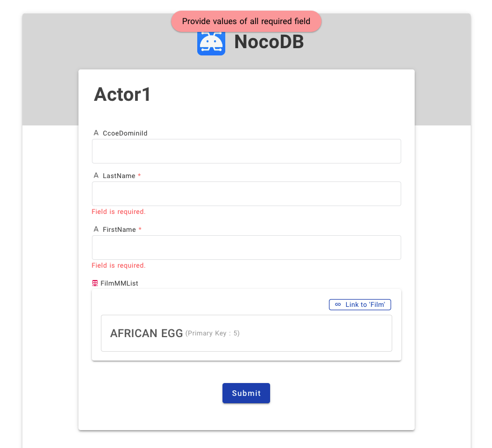Click the 'Field is required.' error under LastName

click(x=118, y=212)
